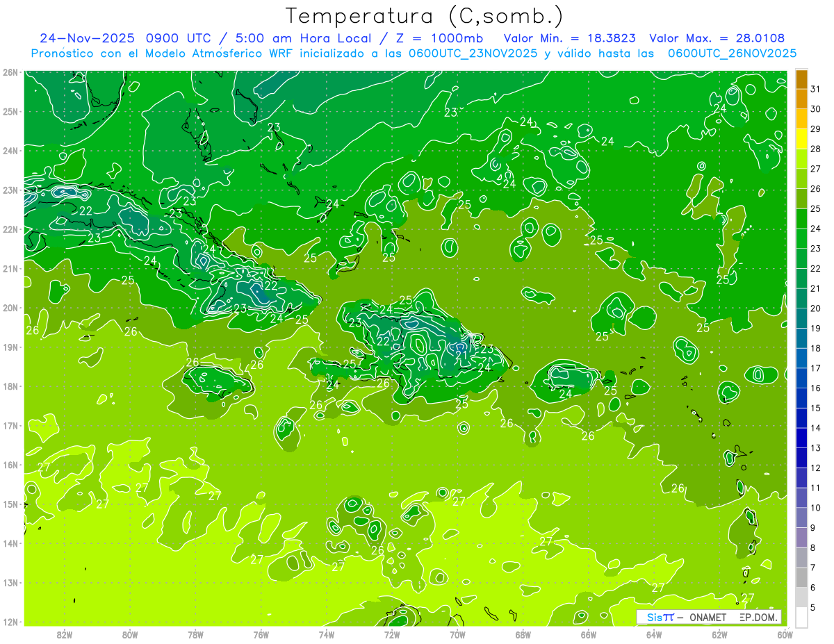
Task: Click the "62W" longitude axis label
Action: pyautogui.click(x=720, y=635)
